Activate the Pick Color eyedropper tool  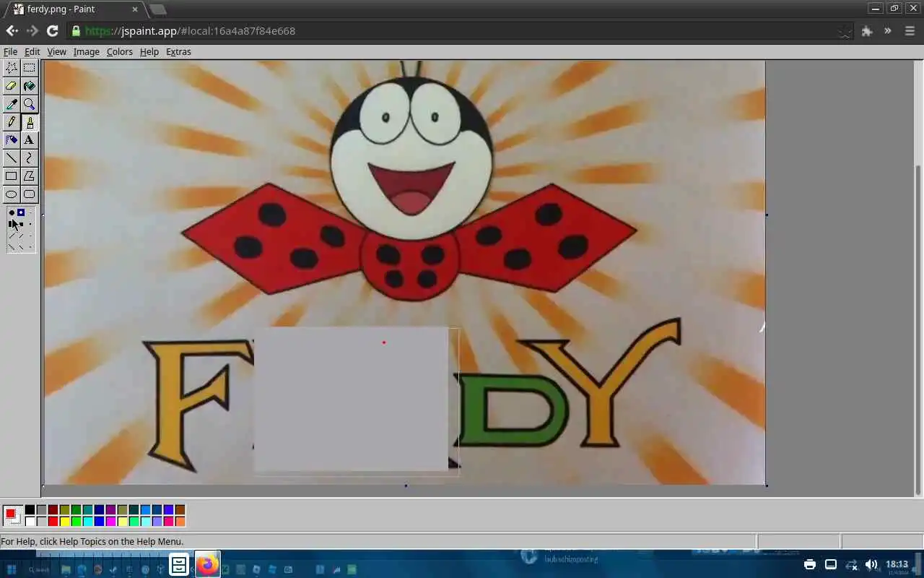click(x=12, y=104)
